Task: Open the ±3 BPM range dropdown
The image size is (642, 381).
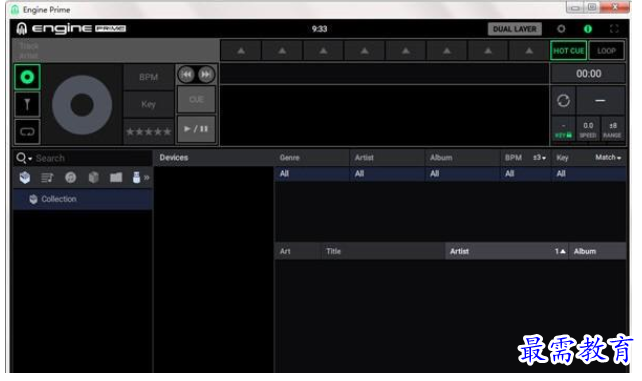Action: (x=539, y=158)
